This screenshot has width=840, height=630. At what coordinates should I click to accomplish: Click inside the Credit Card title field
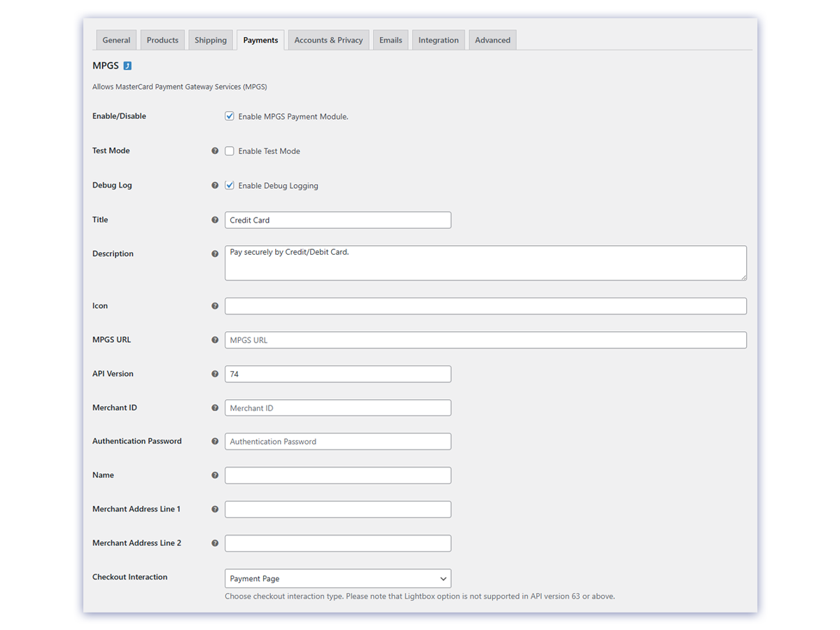pyautogui.click(x=337, y=219)
